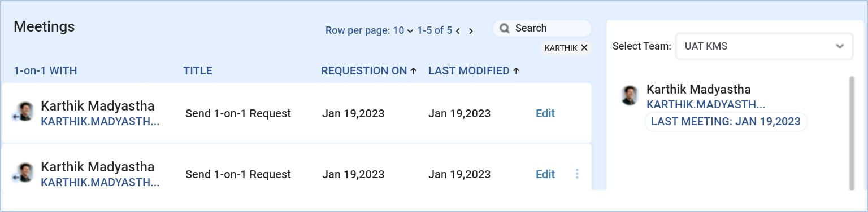Viewport: 868px width, 212px height.
Task: Click the Search input field
Action: pyautogui.click(x=542, y=28)
